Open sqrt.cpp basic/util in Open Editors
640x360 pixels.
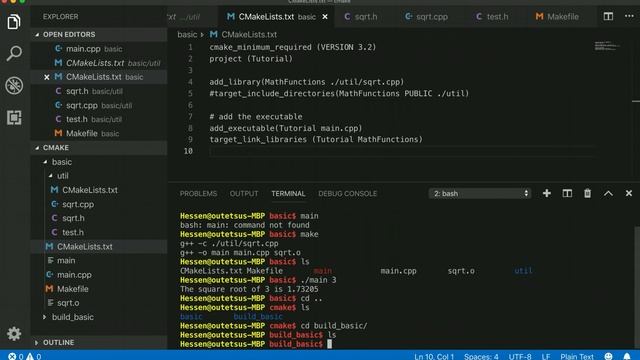click(99, 106)
